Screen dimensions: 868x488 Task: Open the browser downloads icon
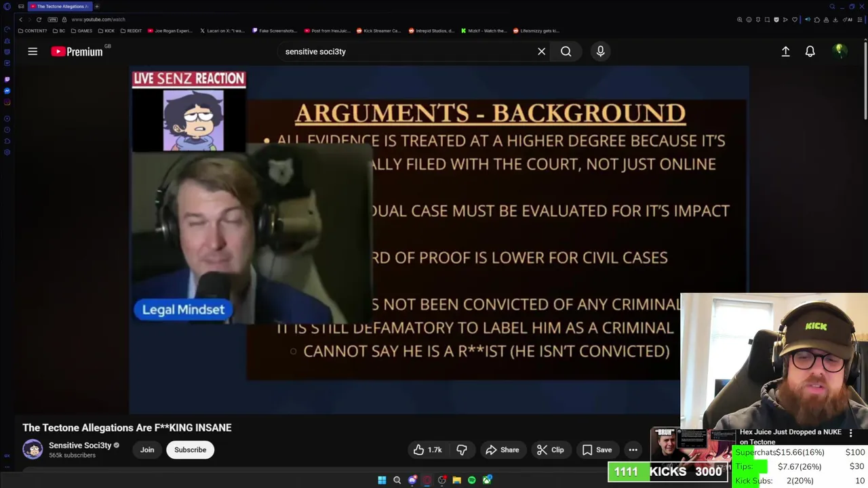tap(835, 20)
